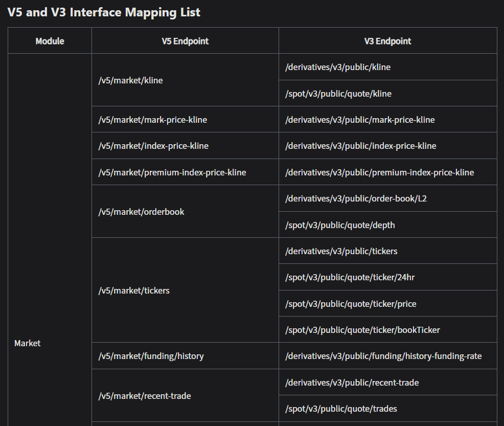Viewport: 504px width, 426px height.
Task: Click the /spot/v3/public/quote/trades entry
Action: click(341, 409)
